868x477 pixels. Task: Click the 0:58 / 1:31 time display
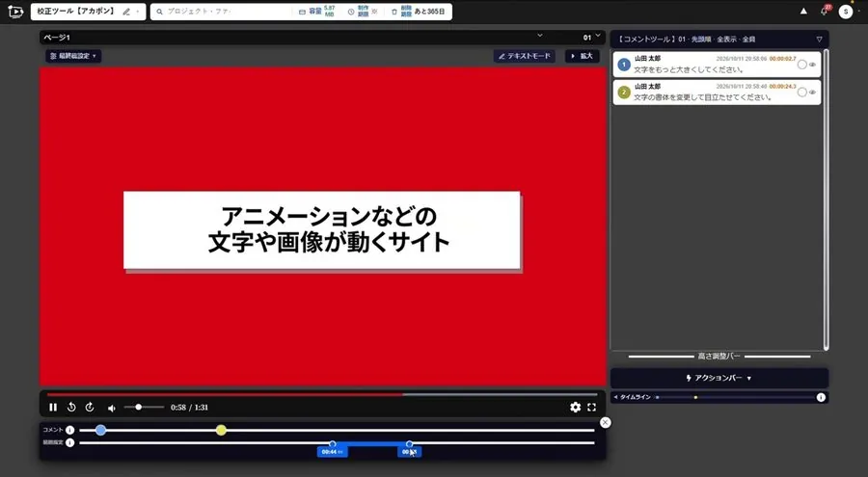(x=189, y=408)
